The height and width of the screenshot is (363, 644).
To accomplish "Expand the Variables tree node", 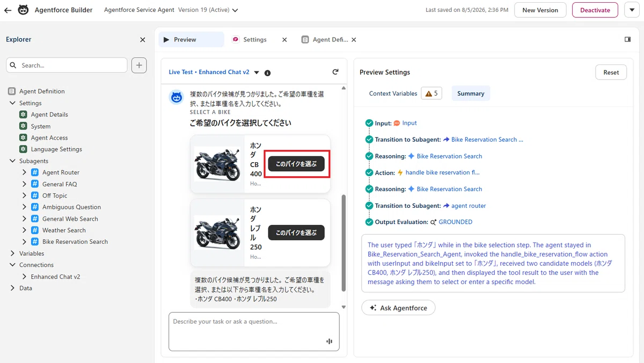I will coord(13,253).
